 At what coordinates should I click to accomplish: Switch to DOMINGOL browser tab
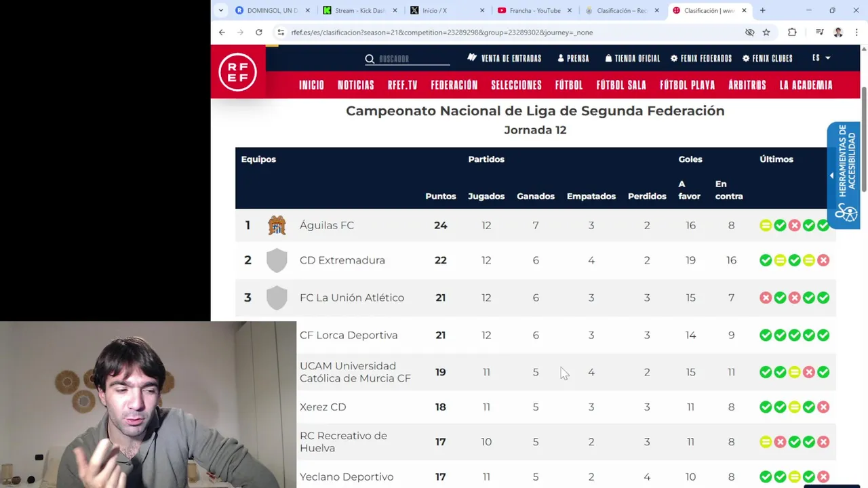coord(272,10)
